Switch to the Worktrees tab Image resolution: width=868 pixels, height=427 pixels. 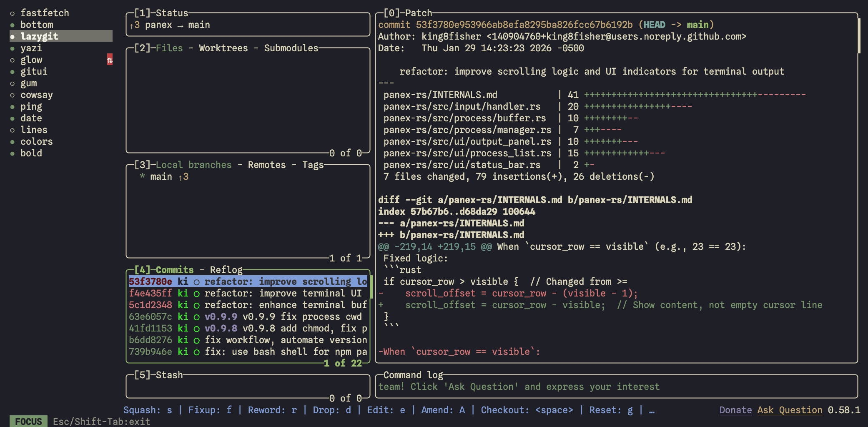coord(223,48)
